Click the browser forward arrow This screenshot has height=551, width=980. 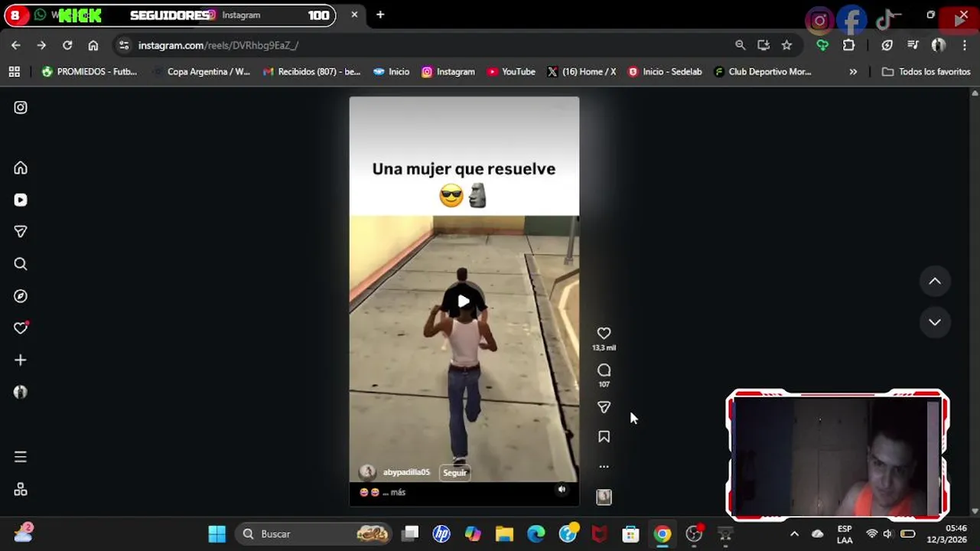[x=41, y=45]
